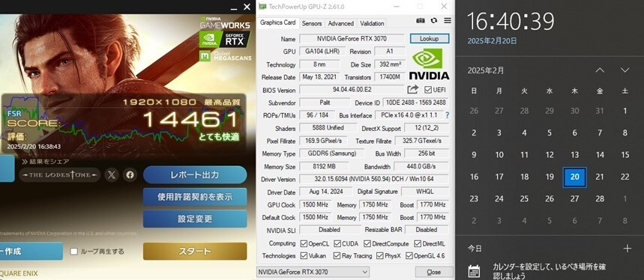
Task: Switch to the Advanced tab
Action: tap(341, 23)
